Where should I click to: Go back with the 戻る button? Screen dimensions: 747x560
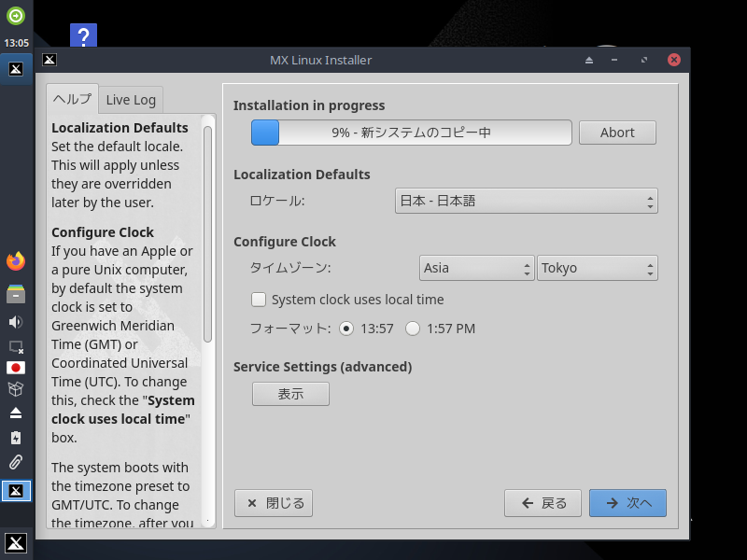[x=543, y=503]
